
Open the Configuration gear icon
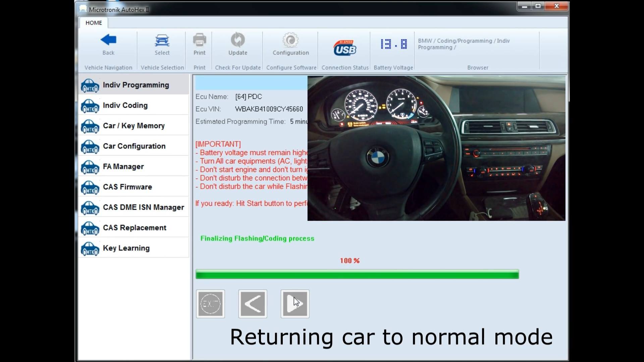click(290, 40)
